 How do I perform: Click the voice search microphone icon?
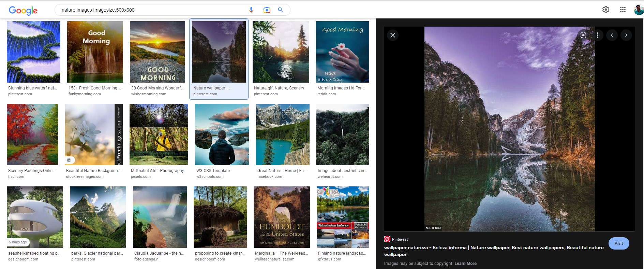coord(251,10)
